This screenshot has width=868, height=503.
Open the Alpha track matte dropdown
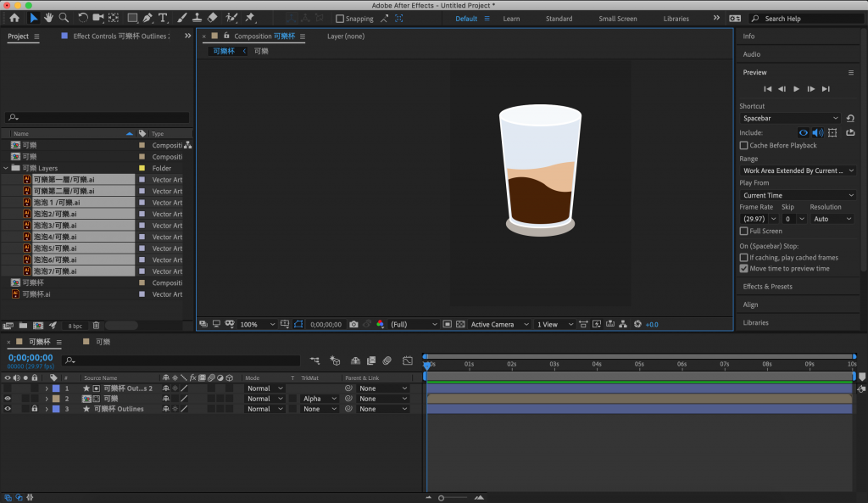pos(320,399)
